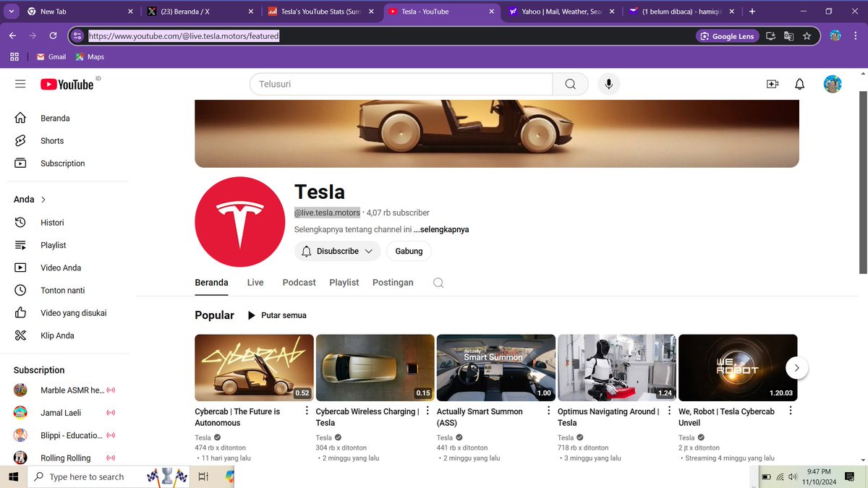The width and height of the screenshot is (868, 488).
Task: Open the Chrome apps grid shortcut
Action: (x=14, y=56)
